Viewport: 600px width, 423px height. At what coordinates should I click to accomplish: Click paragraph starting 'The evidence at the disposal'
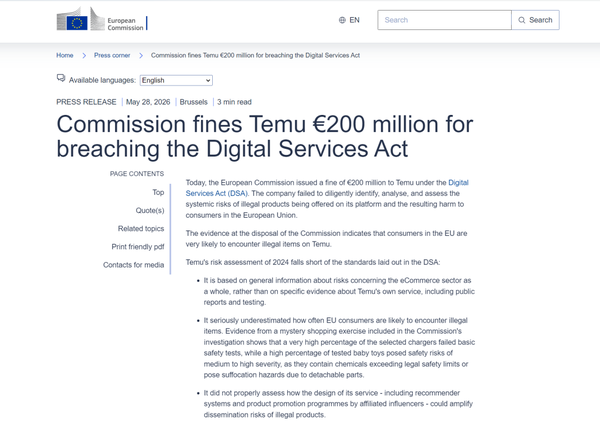point(326,239)
